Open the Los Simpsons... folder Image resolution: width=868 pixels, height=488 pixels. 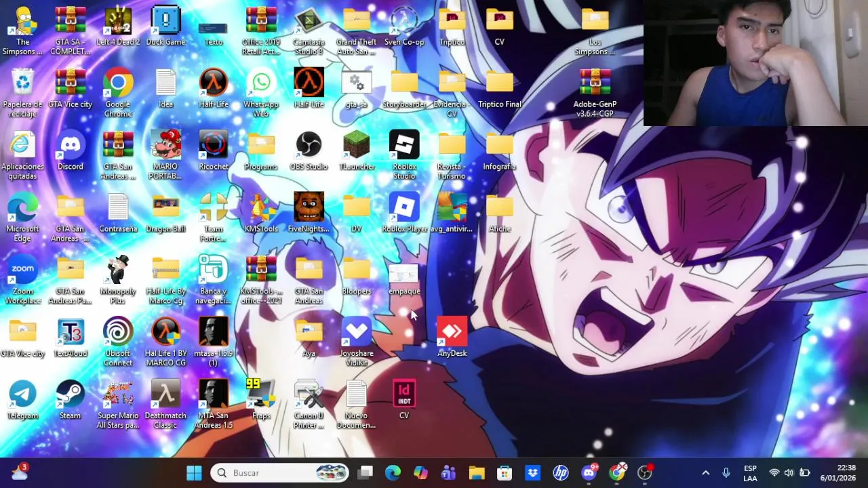(x=595, y=31)
